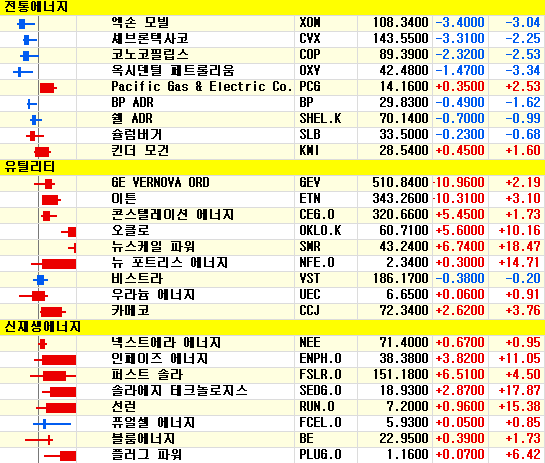Click the red candlestick icon for PCG
Image resolution: width=545 pixels, height=463 pixels.
click(48, 88)
